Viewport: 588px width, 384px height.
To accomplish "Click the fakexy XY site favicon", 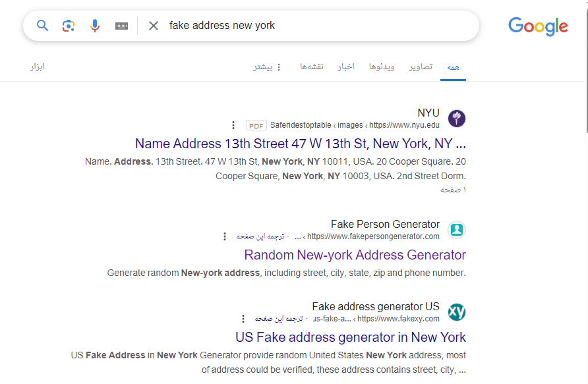I will 457,312.
